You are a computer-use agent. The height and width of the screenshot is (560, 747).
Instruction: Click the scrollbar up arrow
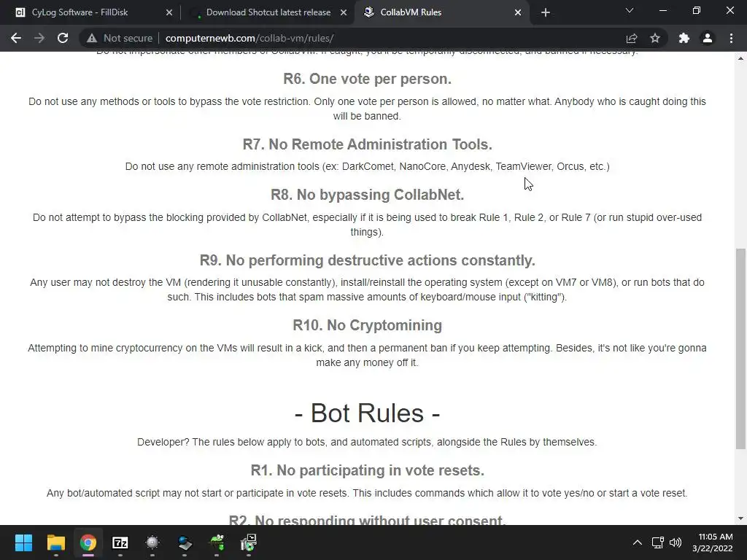[740, 58]
